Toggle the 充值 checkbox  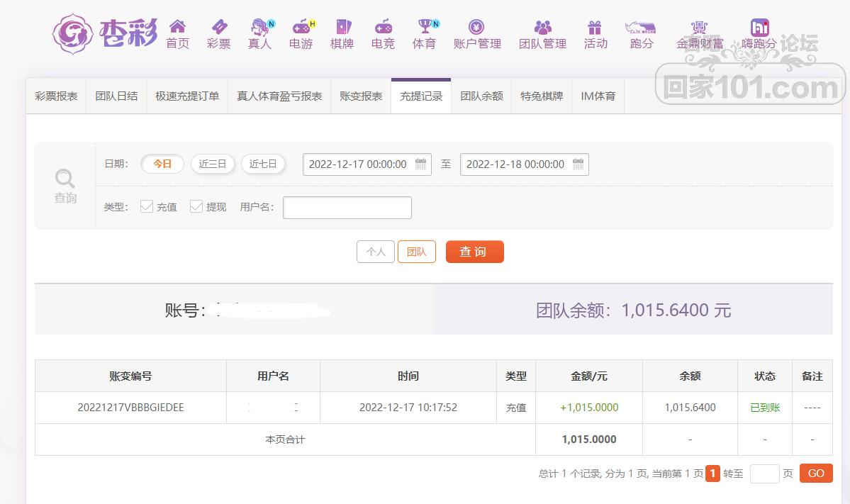(x=147, y=206)
